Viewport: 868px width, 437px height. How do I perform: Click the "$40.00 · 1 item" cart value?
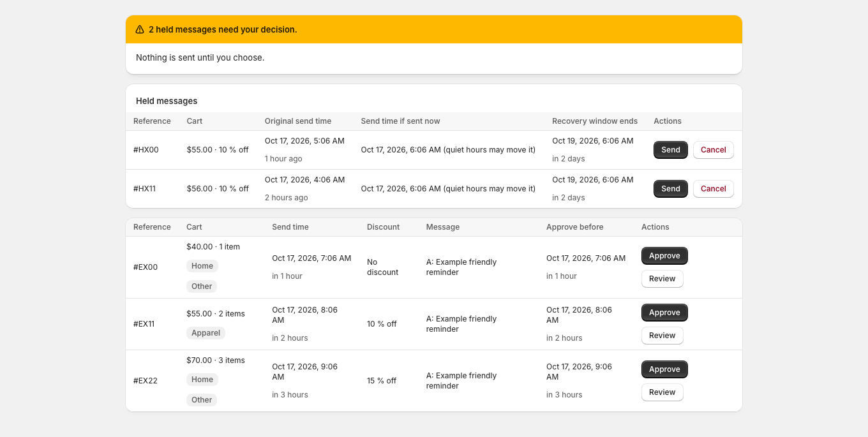click(213, 247)
